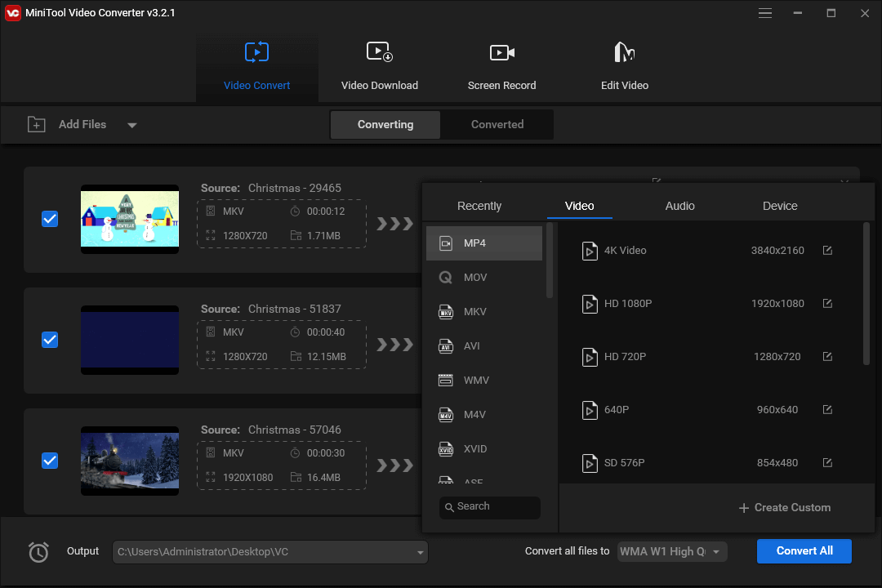This screenshot has width=882, height=588.
Task: Click the 12.15MB file size value
Action: pyautogui.click(x=326, y=357)
